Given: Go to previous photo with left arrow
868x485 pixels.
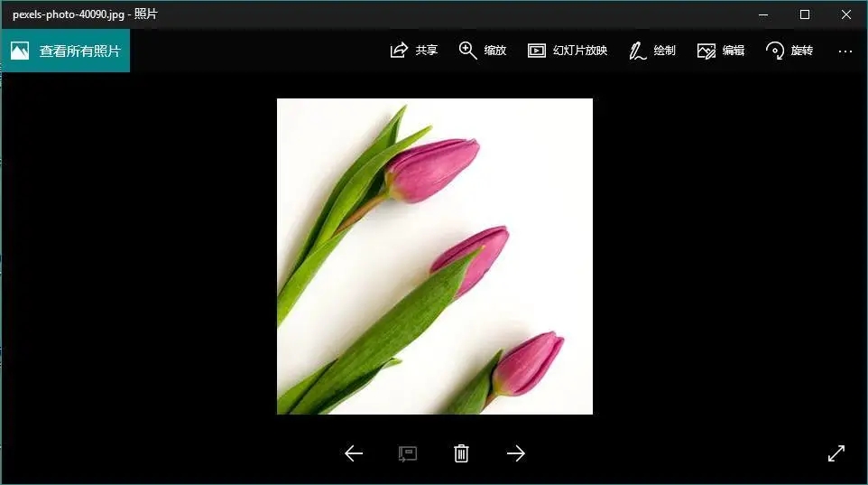Looking at the screenshot, I should click(354, 453).
